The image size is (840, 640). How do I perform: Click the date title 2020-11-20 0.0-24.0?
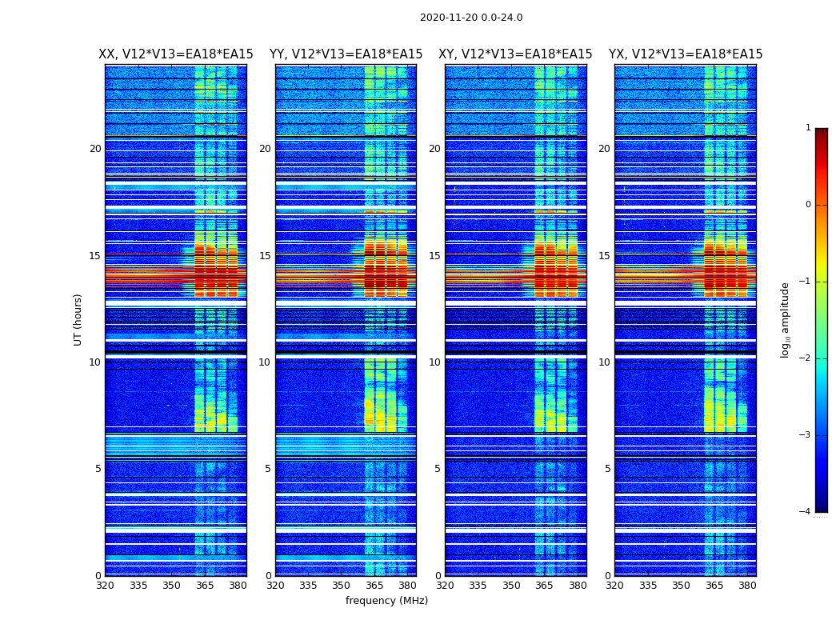pos(471,18)
